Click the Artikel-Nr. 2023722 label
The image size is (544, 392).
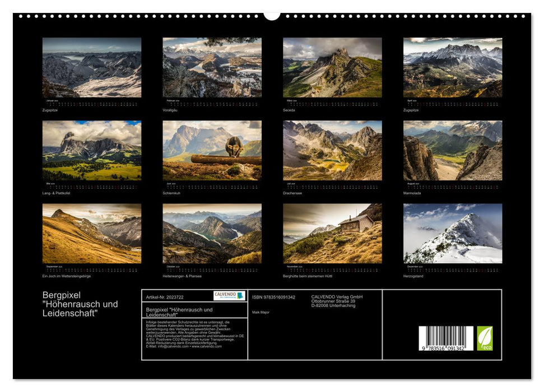click(x=166, y=296)
